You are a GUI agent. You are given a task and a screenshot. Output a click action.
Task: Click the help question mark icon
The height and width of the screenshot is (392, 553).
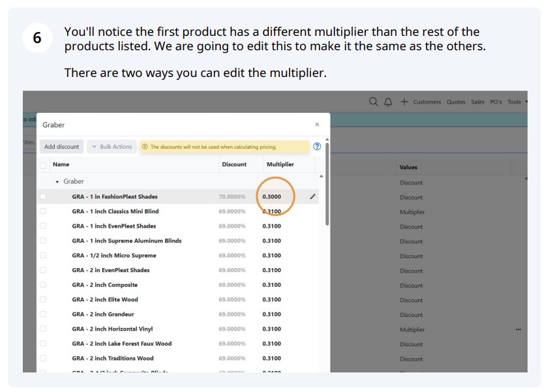coord(317,146)
